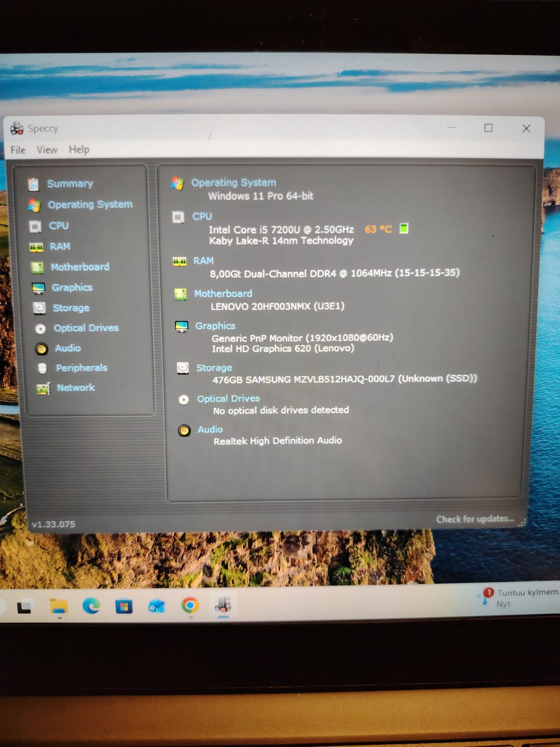The width and height of the screenshot is (560, 747).
Task: Open Task View from the taskbar
Action: (x=24, y=607)
